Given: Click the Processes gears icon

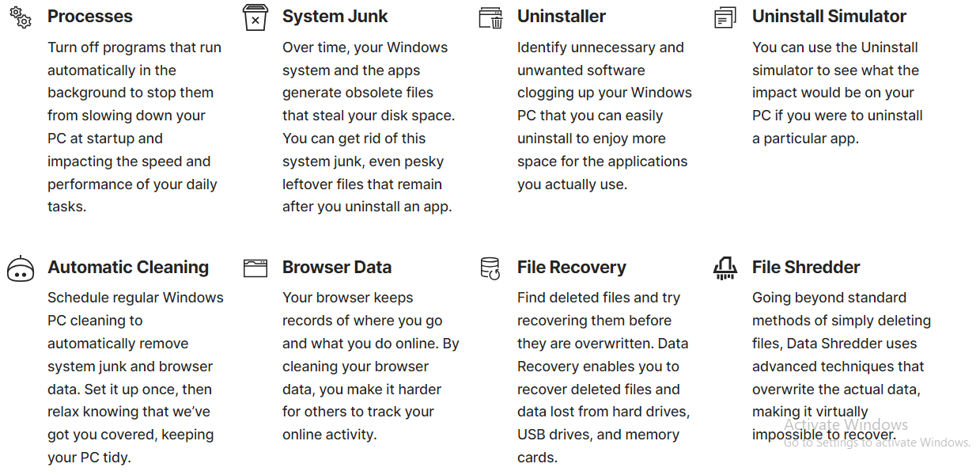Looking at the screenshot, I should point(21,17).
